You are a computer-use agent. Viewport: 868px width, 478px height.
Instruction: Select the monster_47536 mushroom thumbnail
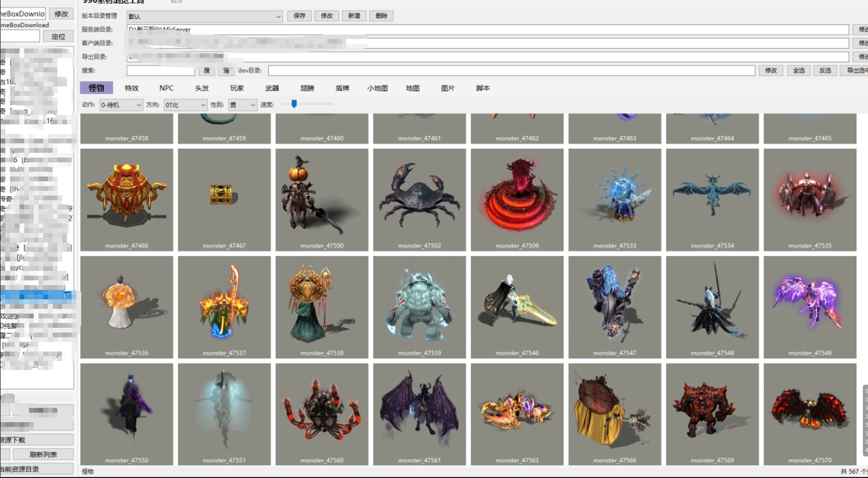(x=126, y=307)
